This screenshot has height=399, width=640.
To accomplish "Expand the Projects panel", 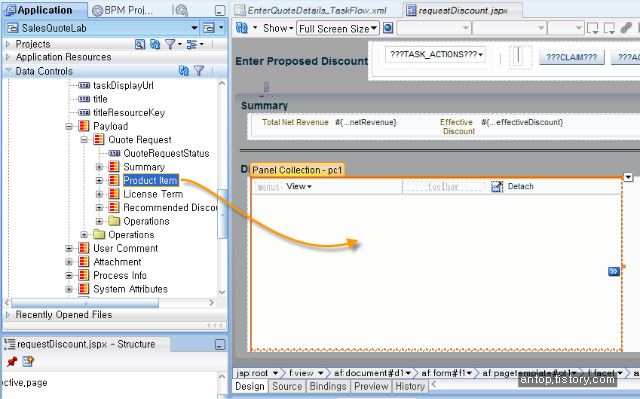I will coord(8,44).
